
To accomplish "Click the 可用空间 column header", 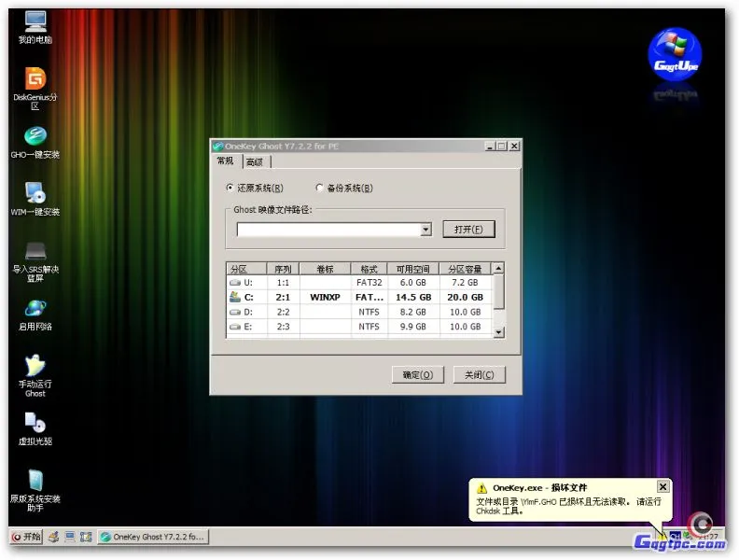I will 412,269.
